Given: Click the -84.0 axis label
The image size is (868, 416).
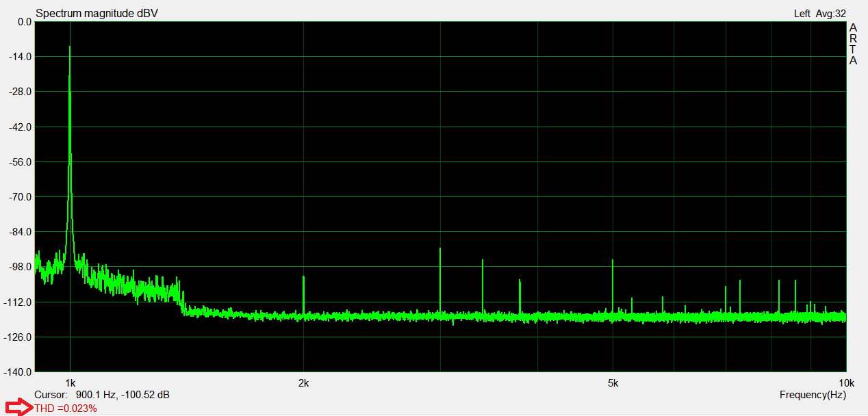Looking at the screenshot, I should pyautogui.click(x=21, y=232).
